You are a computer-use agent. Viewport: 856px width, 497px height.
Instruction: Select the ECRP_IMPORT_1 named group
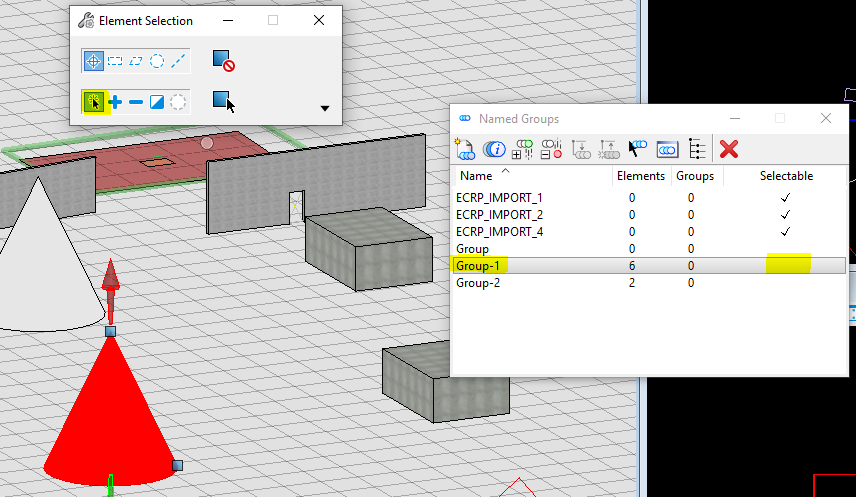tap(499, 198)
